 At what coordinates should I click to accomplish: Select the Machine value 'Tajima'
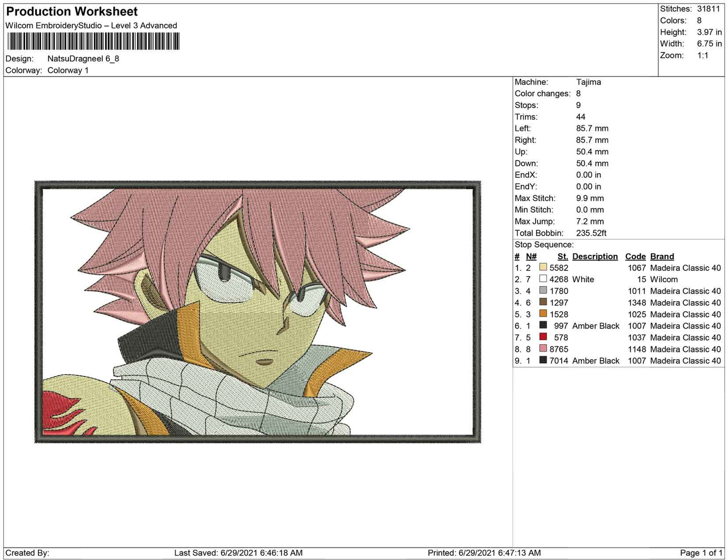[x=588, y=82]
